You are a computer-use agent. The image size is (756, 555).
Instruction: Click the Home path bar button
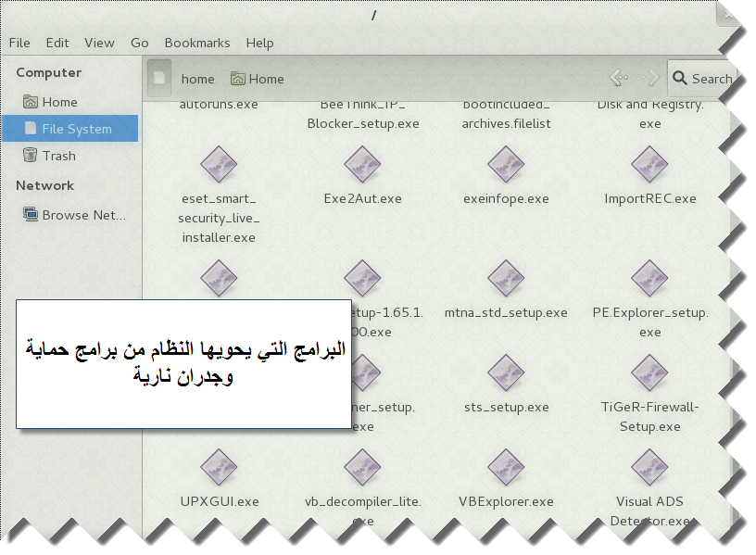pos(258,79)
